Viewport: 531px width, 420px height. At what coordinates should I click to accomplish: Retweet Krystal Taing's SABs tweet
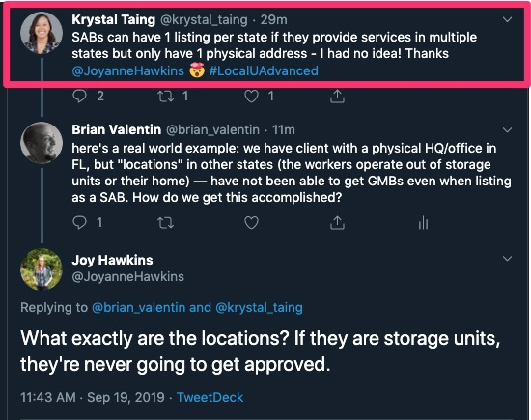click(x=166, y=97)
